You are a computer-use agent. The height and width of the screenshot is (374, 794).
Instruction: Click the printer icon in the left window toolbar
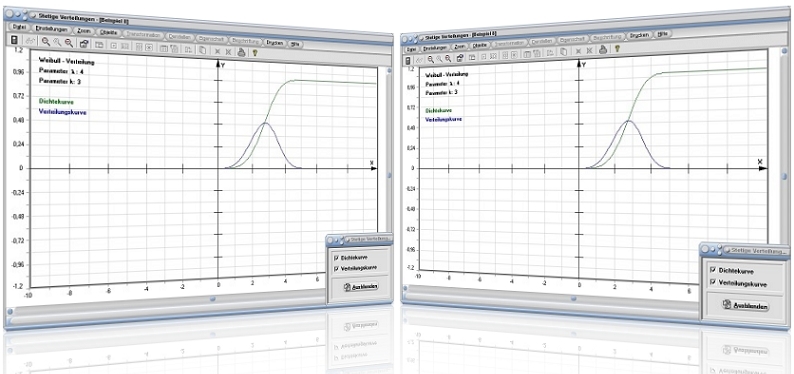coord(242,52)
